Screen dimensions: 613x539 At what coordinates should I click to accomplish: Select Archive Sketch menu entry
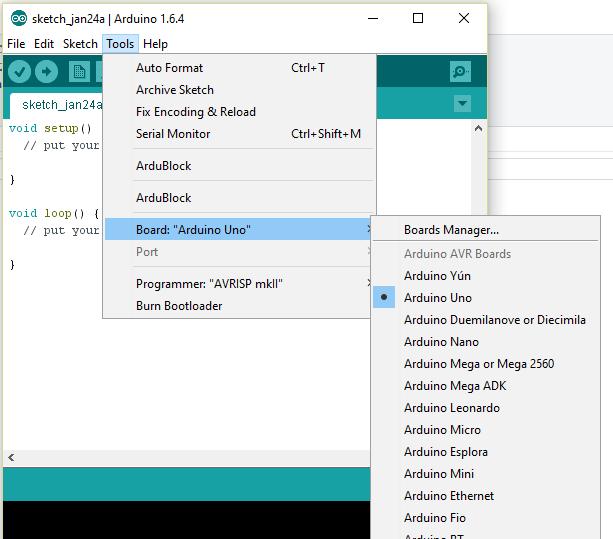tap(238, 90)
